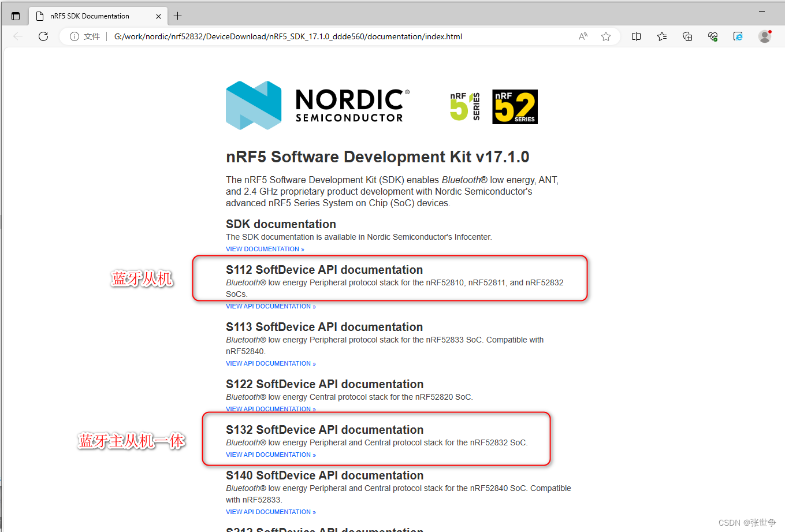
Task: Click the nRF5 Software Development Kit v17.1.0 heading
Action: [378, 157]
